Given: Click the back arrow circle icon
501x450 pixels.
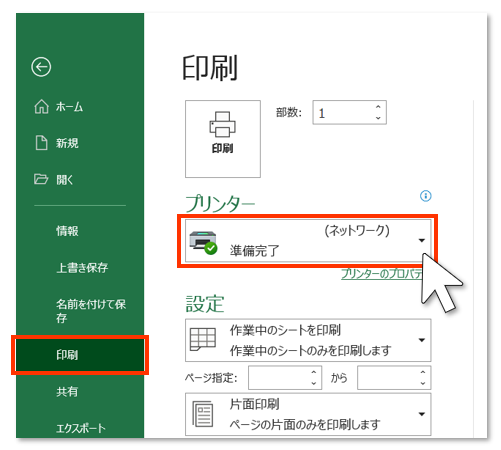Looking at the screenshot, I should 41,67.
